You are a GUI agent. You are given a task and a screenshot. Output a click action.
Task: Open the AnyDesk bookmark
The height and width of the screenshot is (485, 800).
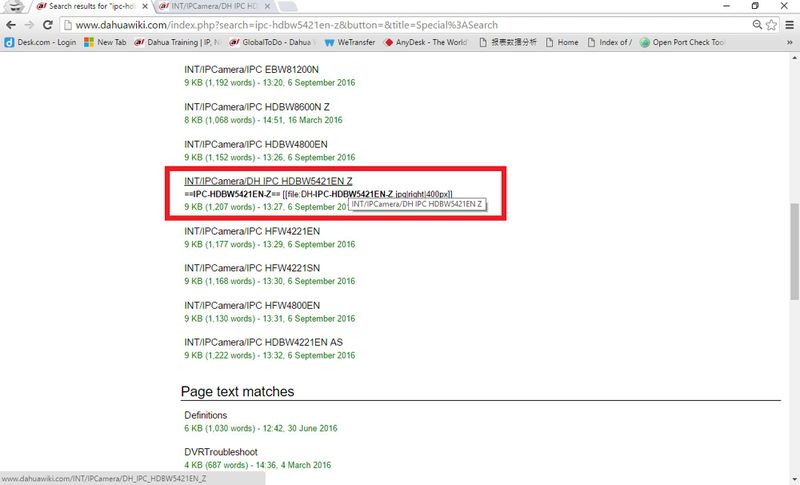tap(425, 42)
